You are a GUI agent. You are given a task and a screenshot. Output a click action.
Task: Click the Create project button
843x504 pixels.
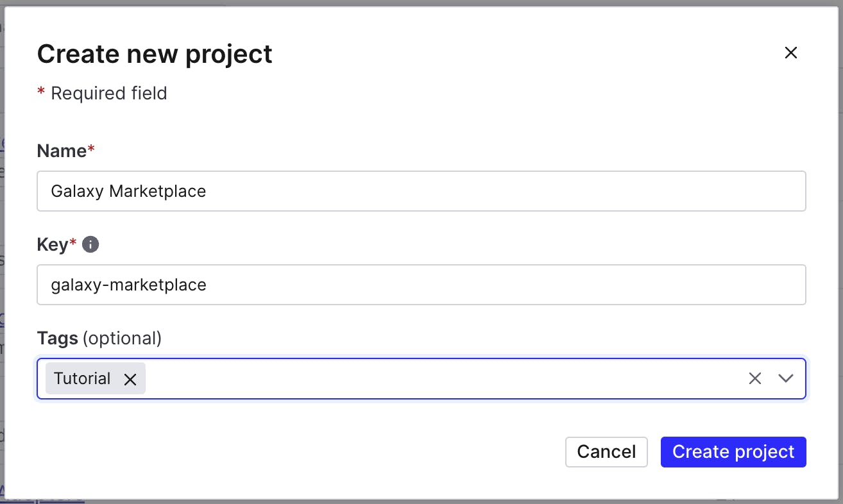pyautogui.click(x=733, y=451)
